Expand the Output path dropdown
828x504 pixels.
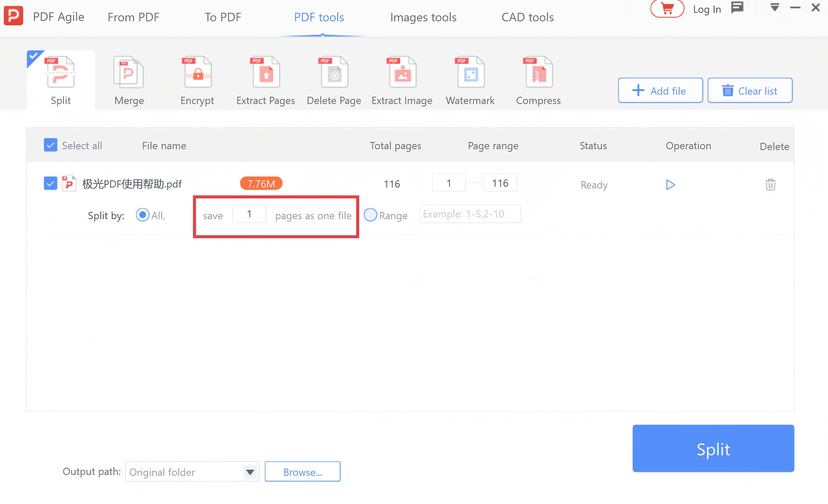coord(250,472)
